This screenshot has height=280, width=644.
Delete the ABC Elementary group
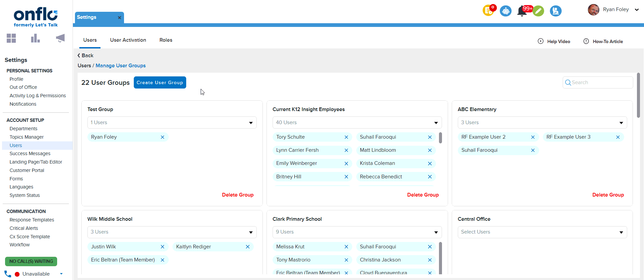(608, 195)
